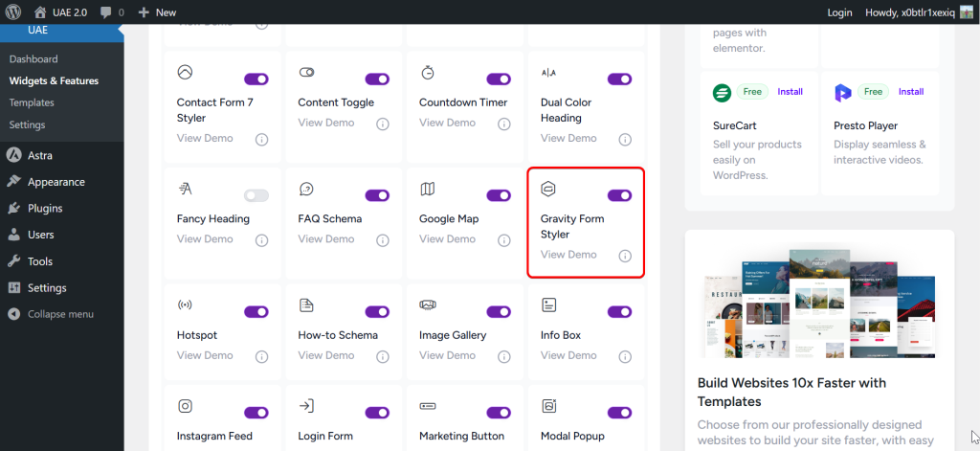The height and width of the screenshot is (451, 980).
Task: Open View Demo for Countdown Timer
Action: 447,123
